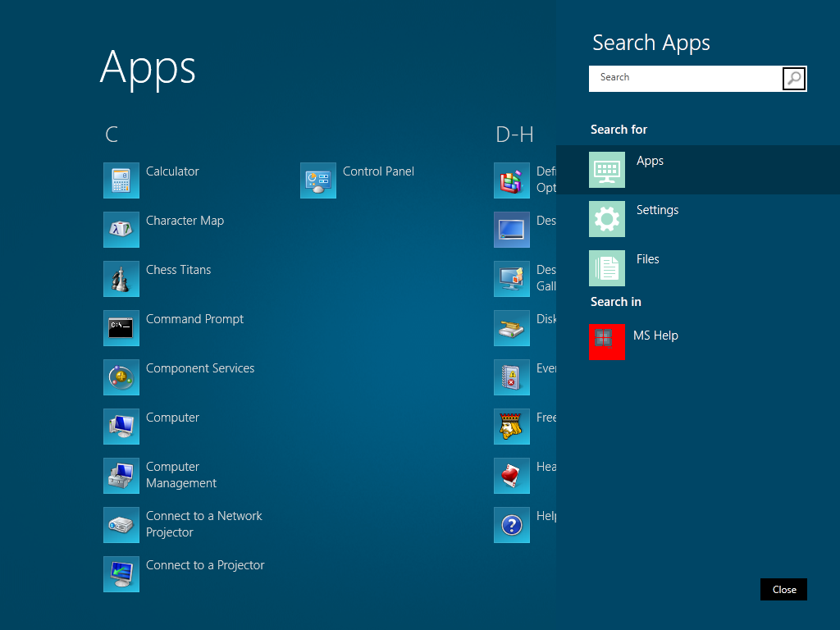
Task: Launch Control Panel from its icon
Action: [x=318, y=180]
